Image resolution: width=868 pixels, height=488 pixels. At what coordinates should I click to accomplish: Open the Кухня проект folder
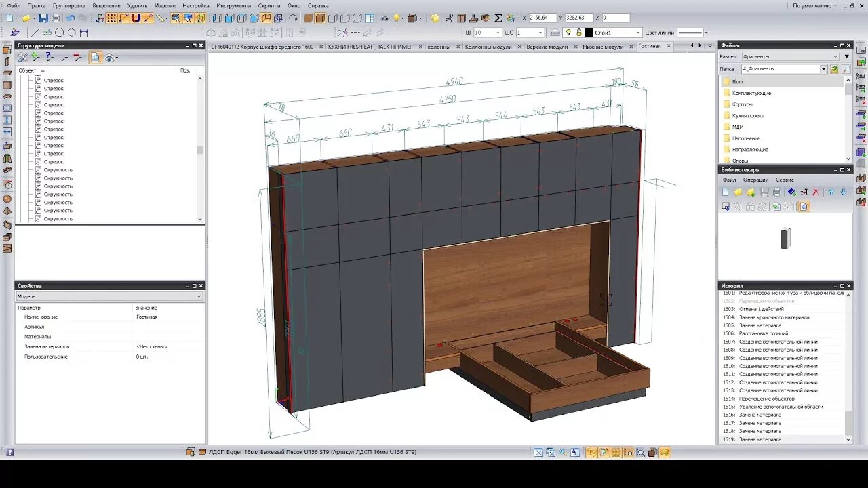click(747, 116)
